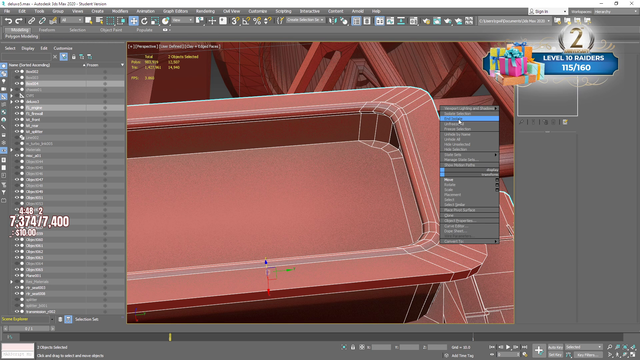Click the Use Pivot Point Center icon
The width and height of the screenshot is (640, 360).
point(200,20)
